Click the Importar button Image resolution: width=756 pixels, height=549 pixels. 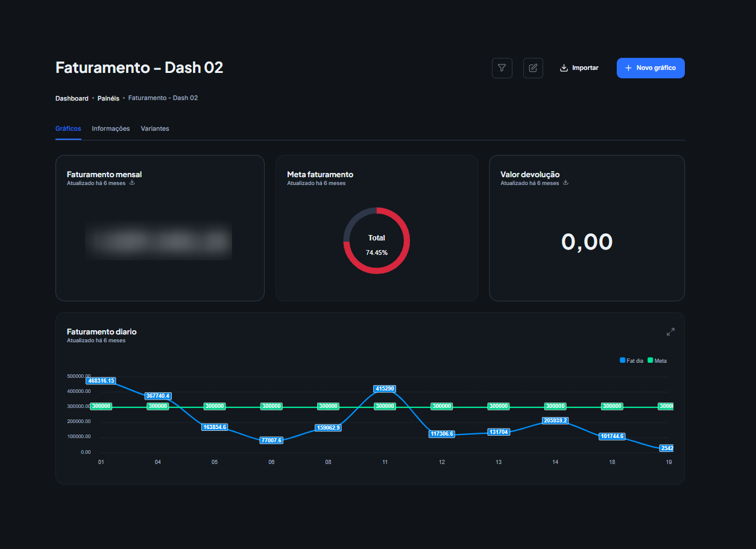pyautogui.click(x=579, y=68)
